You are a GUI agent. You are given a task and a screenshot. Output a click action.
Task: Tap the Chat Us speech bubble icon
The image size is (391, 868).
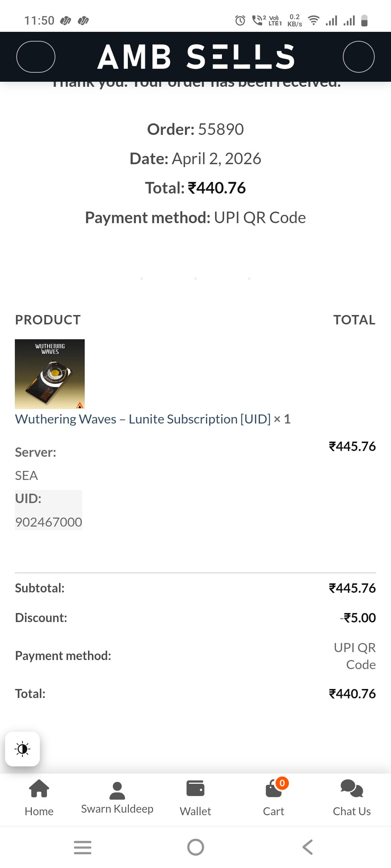coord(351,788)
